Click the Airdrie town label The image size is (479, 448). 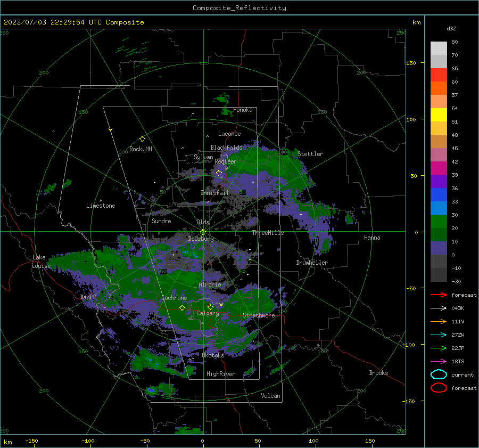point(210,284)
